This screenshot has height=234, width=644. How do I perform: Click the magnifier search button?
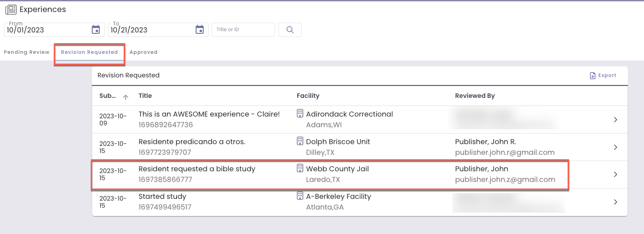tap(290, 30)
